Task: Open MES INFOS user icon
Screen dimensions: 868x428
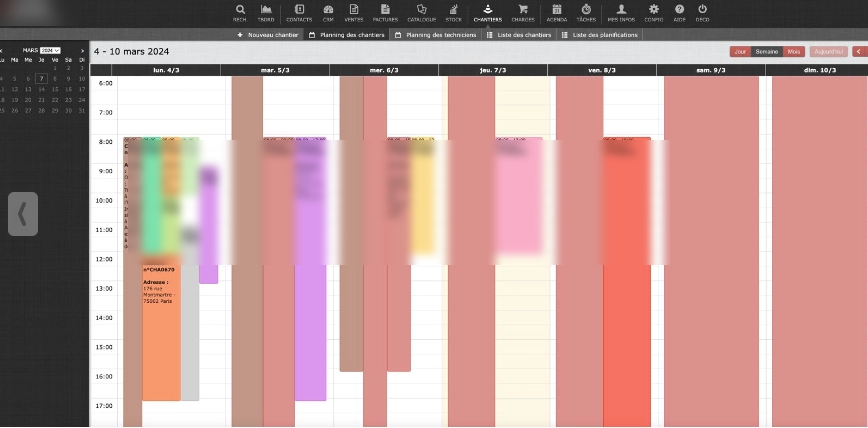Action: 621,13
